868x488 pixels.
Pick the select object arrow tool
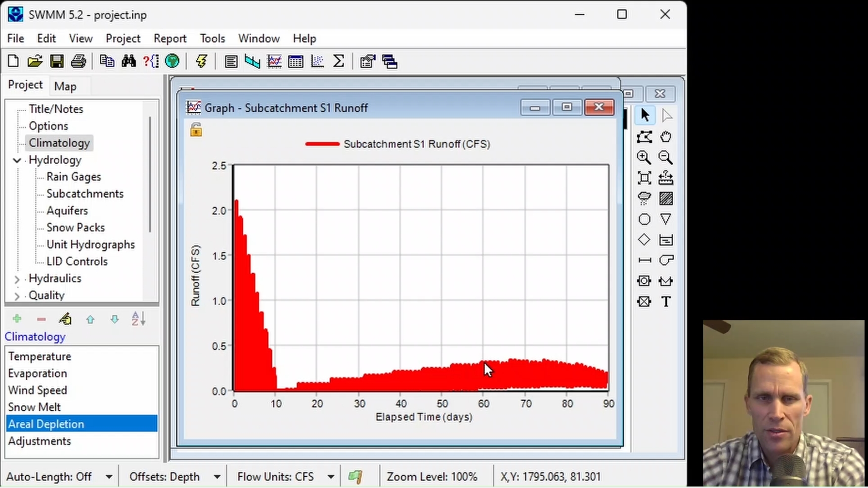coord(645,116)
